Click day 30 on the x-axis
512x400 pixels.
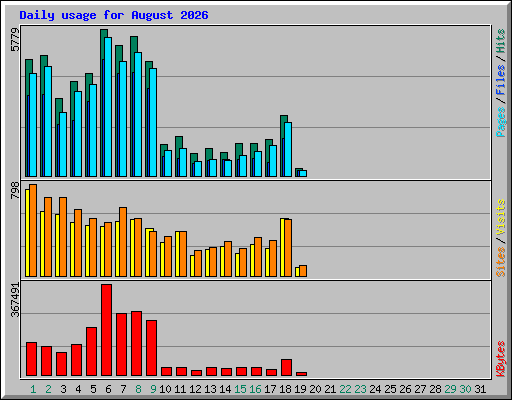(465, 389)
